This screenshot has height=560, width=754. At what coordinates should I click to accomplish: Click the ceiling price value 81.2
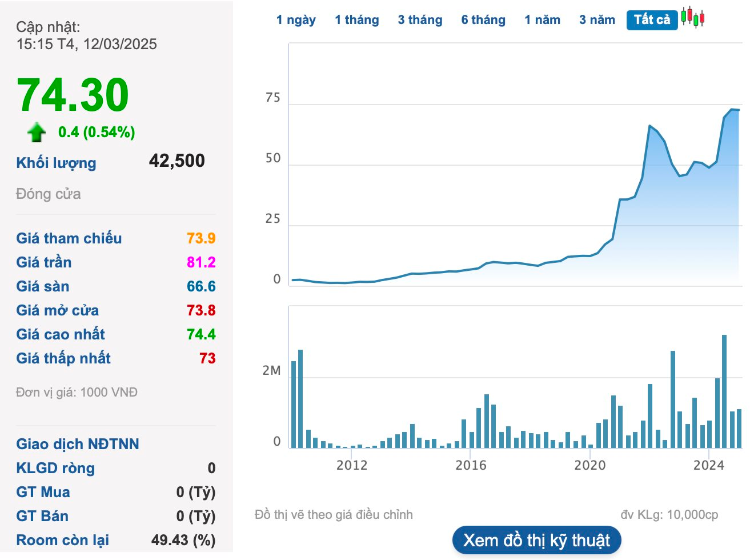201,262
